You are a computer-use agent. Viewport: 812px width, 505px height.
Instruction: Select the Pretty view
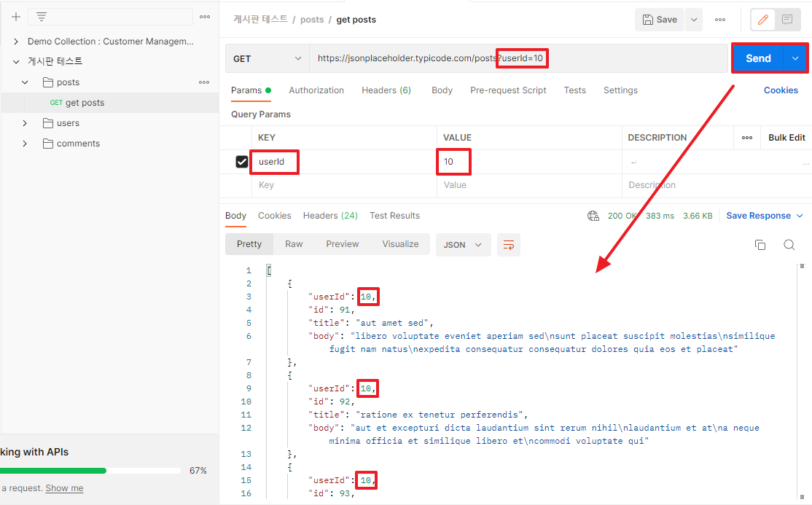point(249,244)
